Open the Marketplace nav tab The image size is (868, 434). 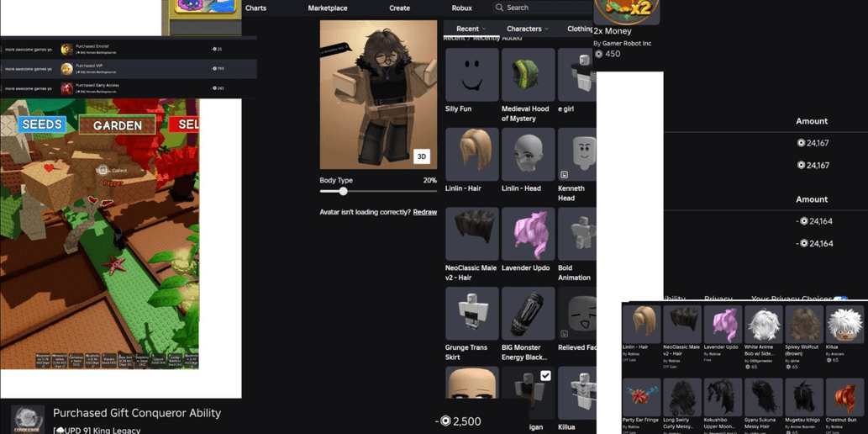[328, 8]
